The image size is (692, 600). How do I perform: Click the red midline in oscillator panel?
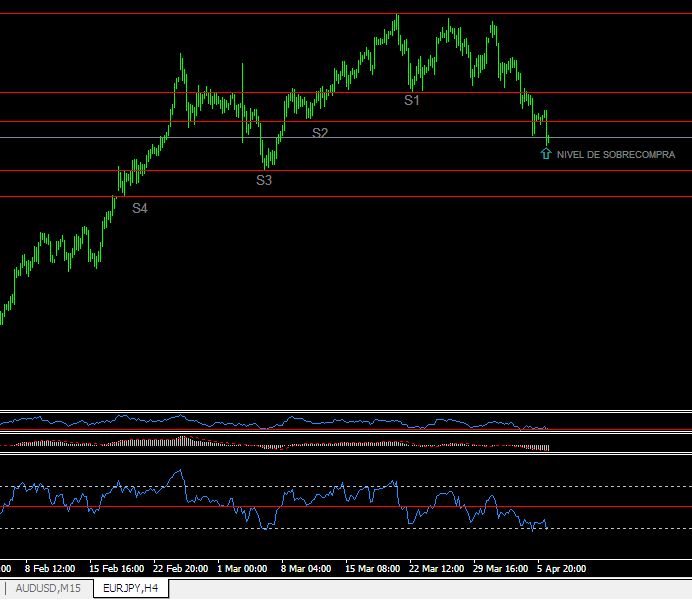pyautogui.click(x=346, y=507)
